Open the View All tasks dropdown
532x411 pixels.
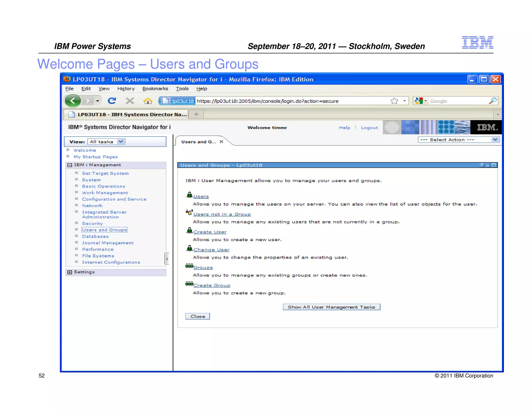coord(106,142)
